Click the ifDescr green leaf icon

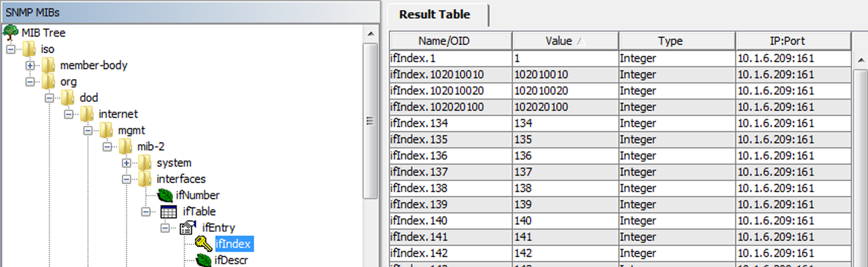pyautogui.click(x=204, y=260)
